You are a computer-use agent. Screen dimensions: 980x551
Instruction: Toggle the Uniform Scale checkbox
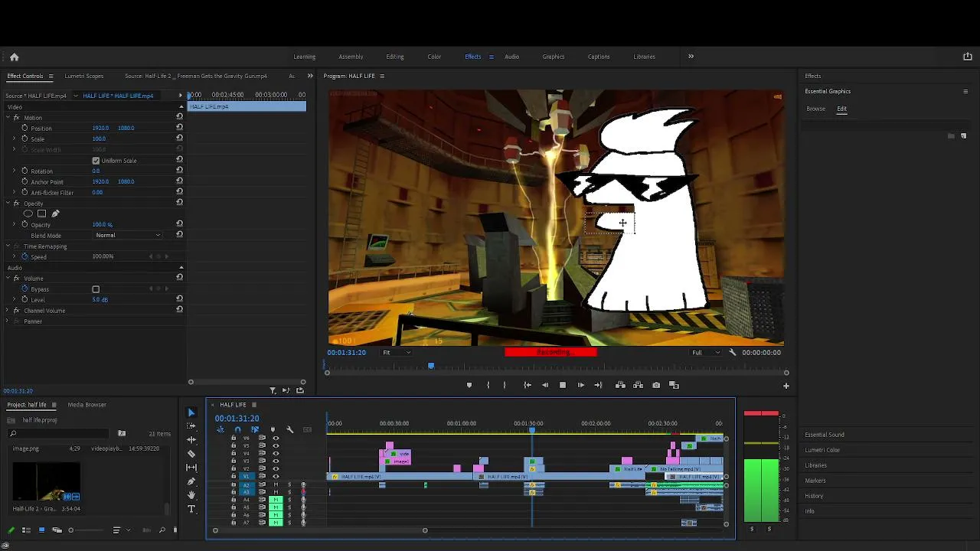pyautogui.click(x=96, y=161)
